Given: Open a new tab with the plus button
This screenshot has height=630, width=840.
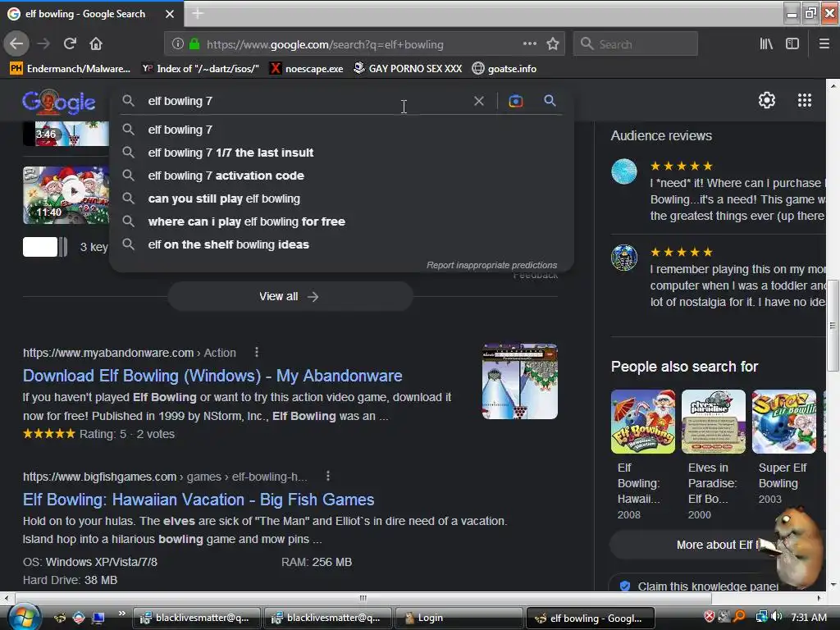Looking at the screenshot, I should [198, 14].
